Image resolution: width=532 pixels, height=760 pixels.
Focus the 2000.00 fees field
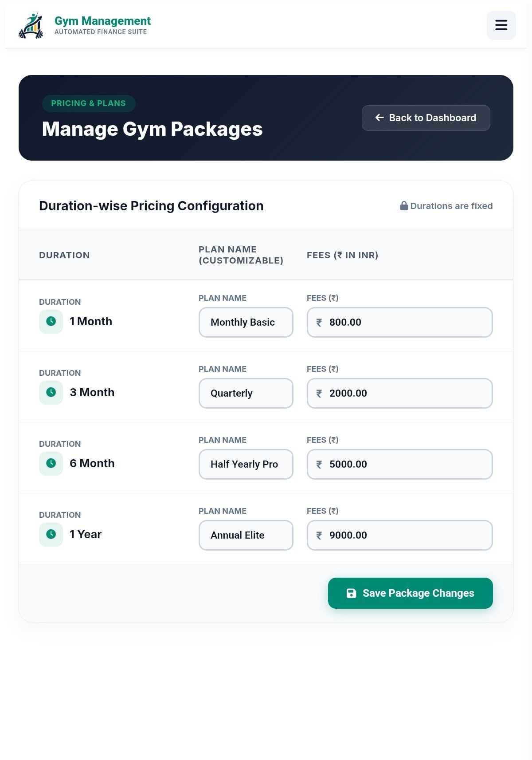pyautogui.click(x=399, y=393)
